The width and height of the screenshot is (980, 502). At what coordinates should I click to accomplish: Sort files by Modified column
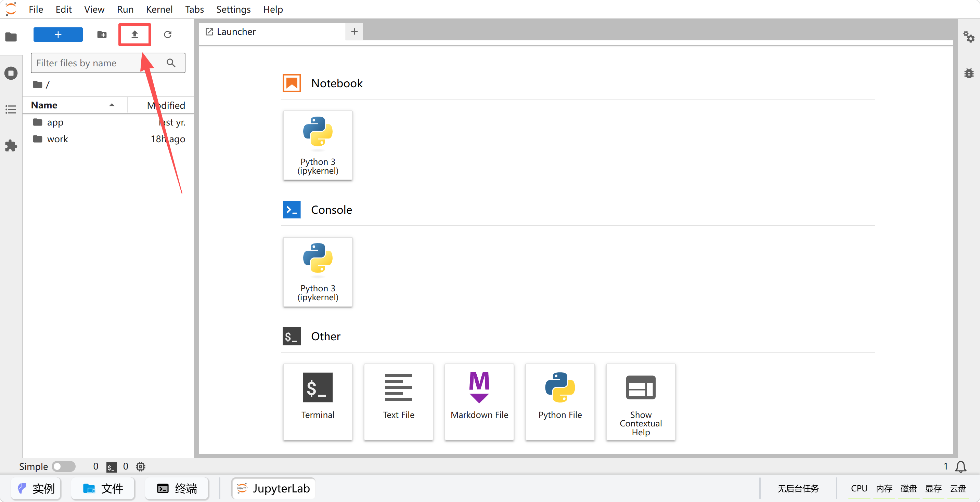click(160, 105)
